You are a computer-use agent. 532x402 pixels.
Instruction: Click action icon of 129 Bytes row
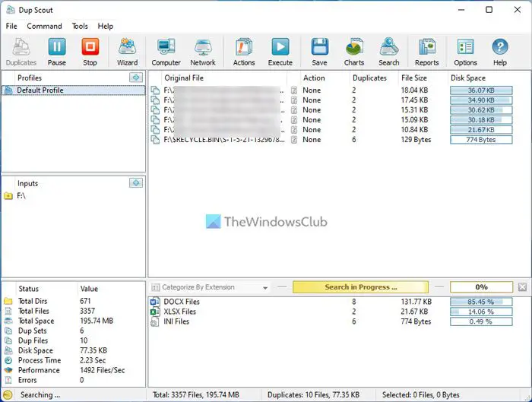[294, 140]
